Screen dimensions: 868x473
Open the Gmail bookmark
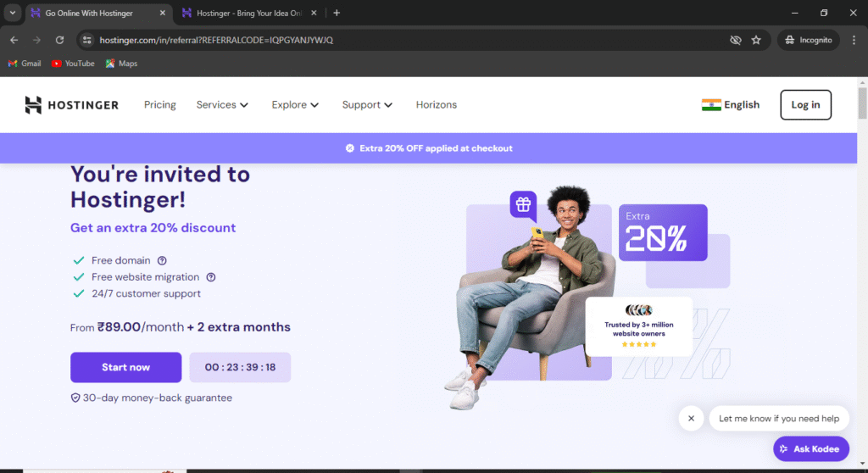coord(25,63)
